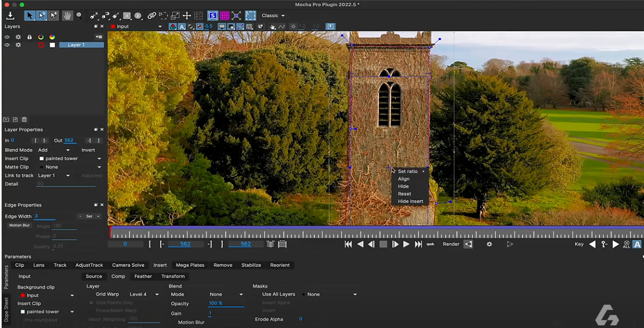Open the Input clip view dropdown
644x328 pixels.
tap(136, 26)
